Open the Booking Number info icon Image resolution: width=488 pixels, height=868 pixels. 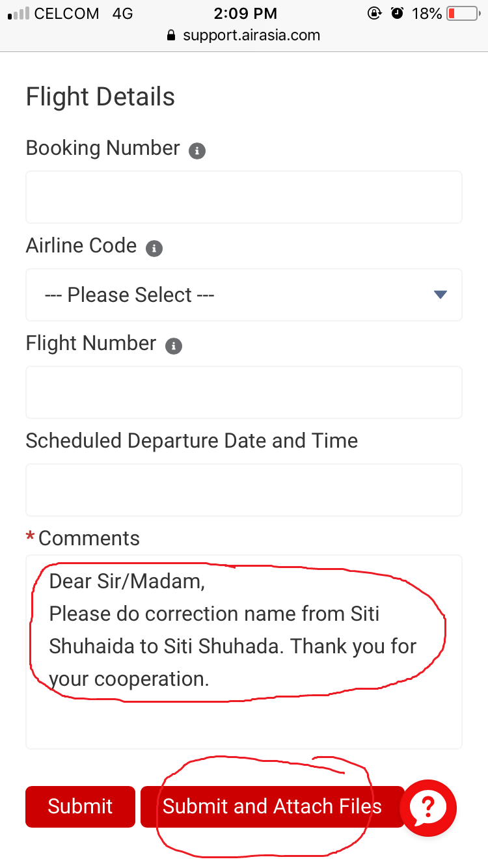(x=197, y=150)
